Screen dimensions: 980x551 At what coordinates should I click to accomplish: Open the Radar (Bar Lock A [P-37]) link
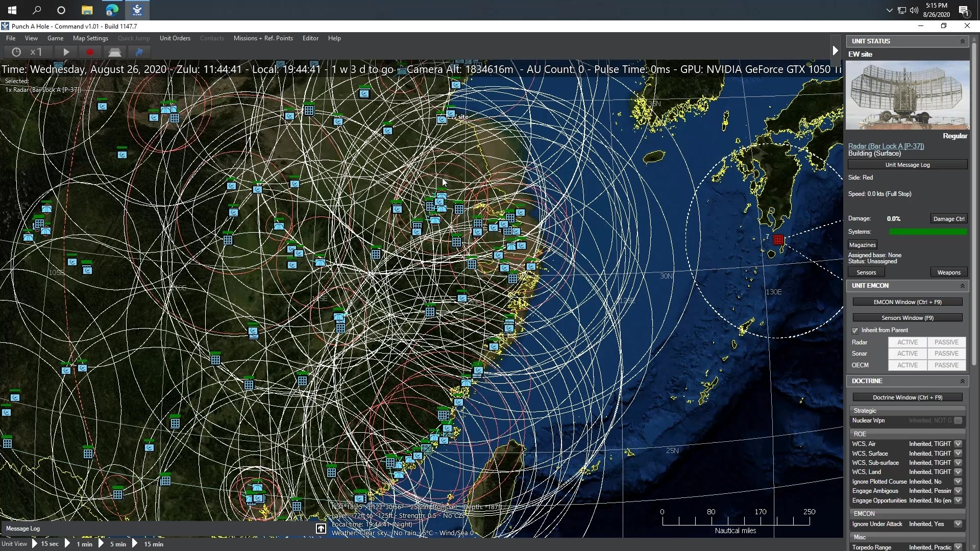point(886,146)
